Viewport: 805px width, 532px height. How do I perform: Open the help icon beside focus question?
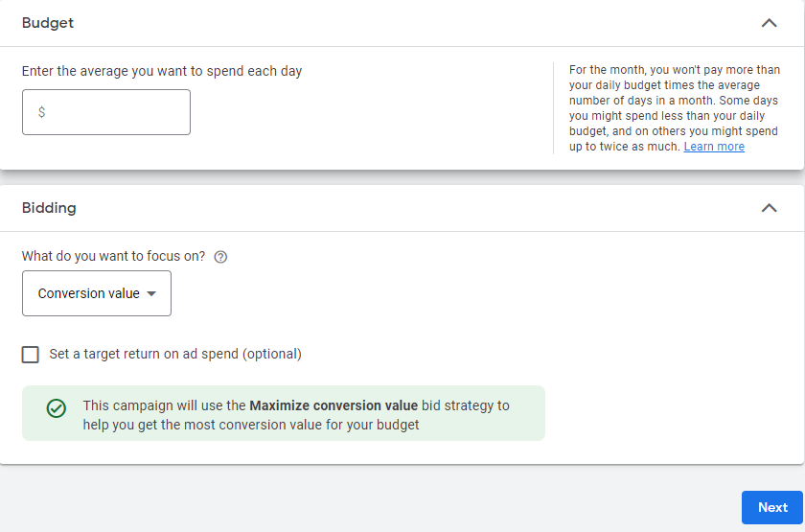220,257
